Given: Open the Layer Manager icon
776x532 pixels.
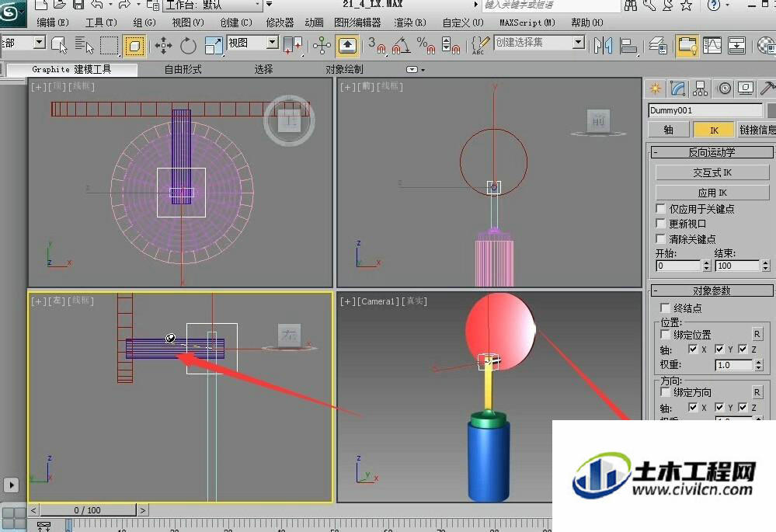Looking at the screenshot, I should (658, 46).
